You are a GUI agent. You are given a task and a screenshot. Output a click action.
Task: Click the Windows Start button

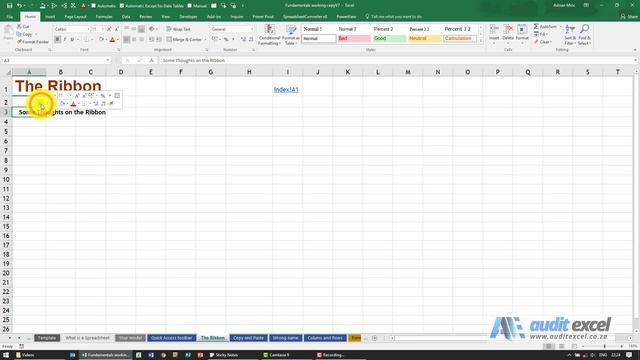(x=6, y=355)
